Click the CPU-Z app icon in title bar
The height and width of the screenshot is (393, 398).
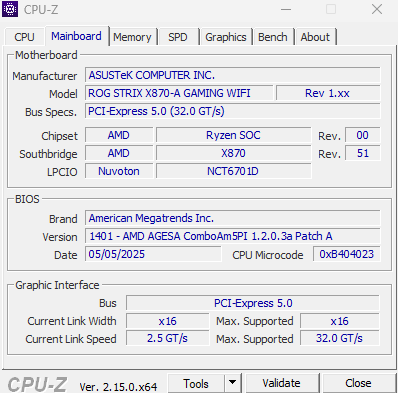(x=10, y=9)
